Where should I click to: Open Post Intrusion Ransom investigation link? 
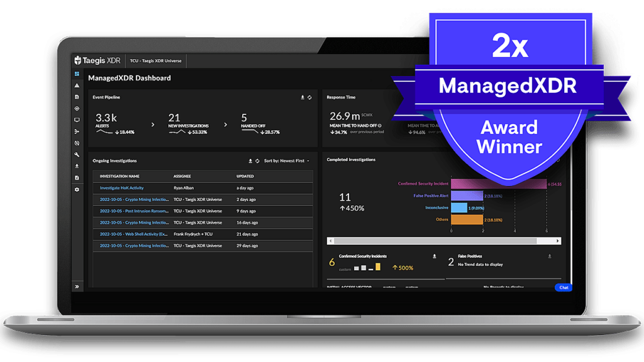[135, 211]
